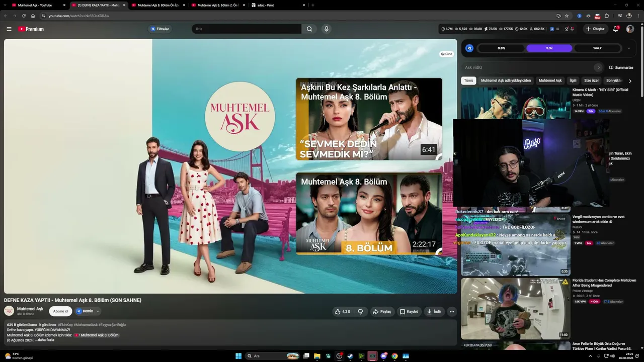Show hidden system tray icons chevron
This screenshot has height=362, width=644.
point(590,356)
